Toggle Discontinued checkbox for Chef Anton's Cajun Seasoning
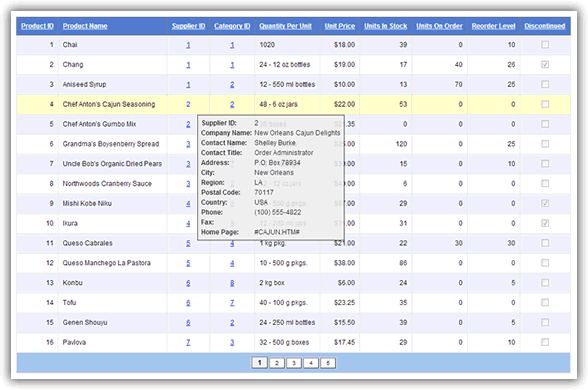 point(545,104)
